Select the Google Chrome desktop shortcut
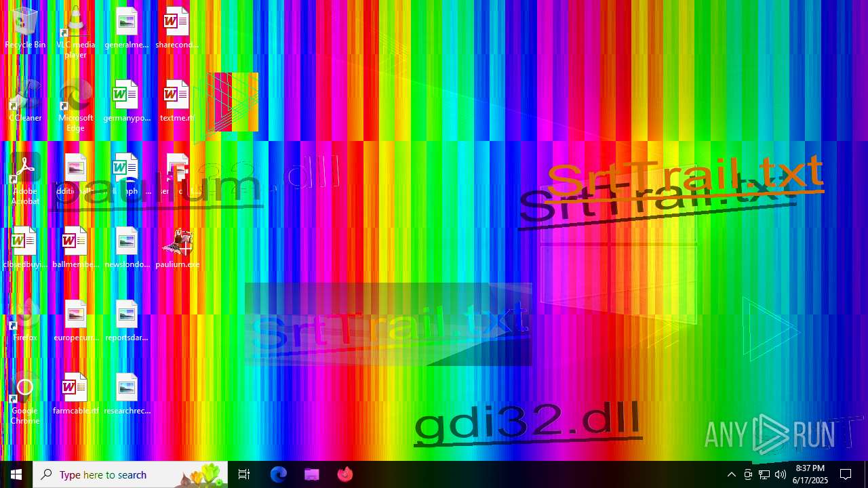Viewport: 868px width, 488px height. (x=25, y=399)
